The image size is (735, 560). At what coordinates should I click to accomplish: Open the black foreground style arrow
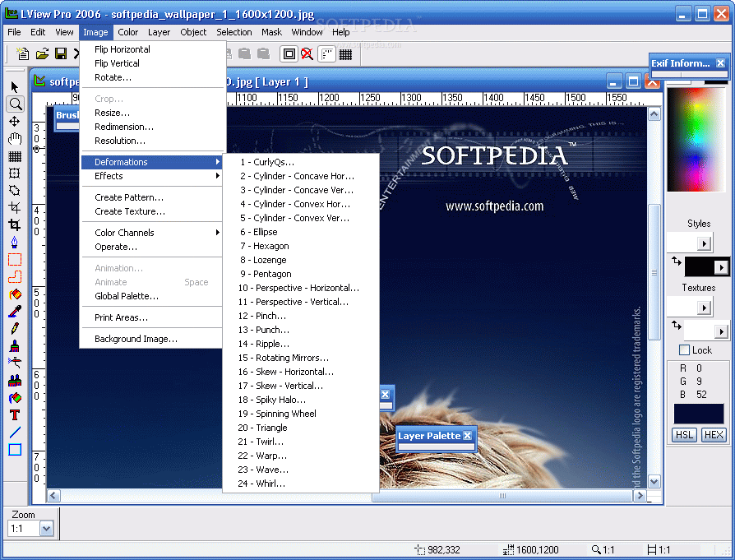[721, 267]
